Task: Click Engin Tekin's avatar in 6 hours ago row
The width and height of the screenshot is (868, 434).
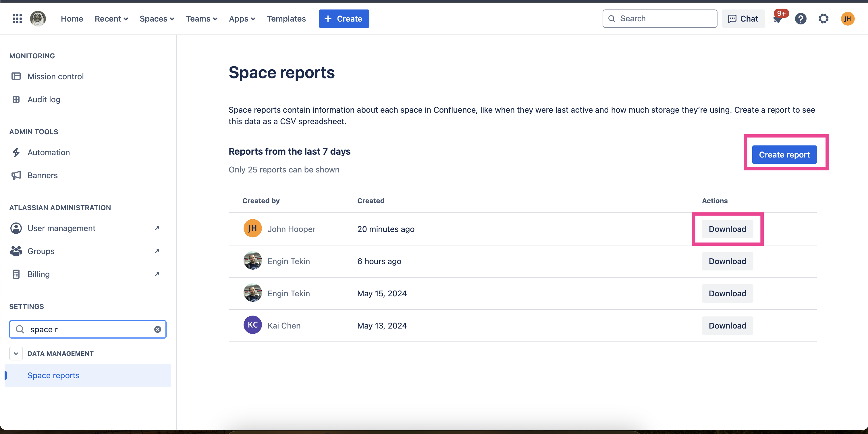Action: tap(252, 260)
